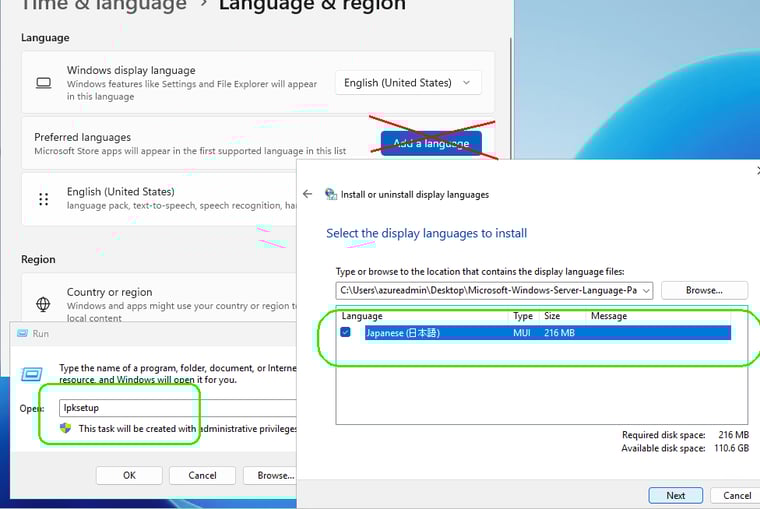The height and width of the screenshot is (509, 760).
Task: Uncheck the Japanese language checkbox
Action: (345, 332)
